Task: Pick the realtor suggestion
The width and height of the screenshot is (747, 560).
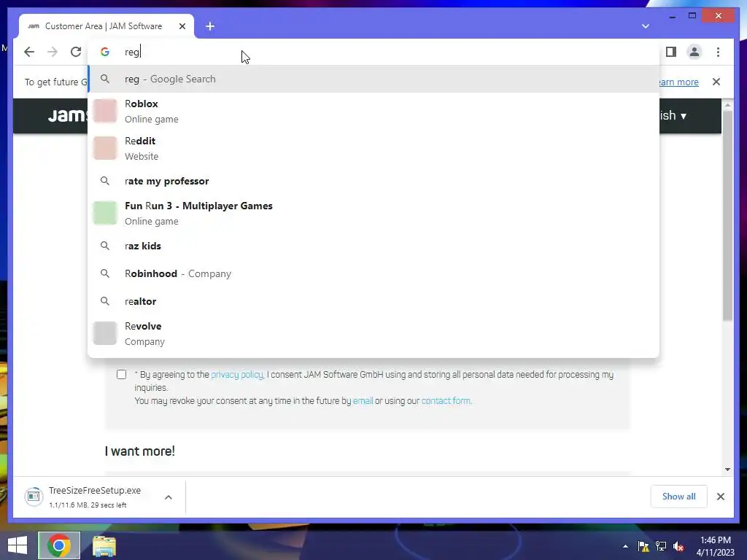Action: [374, 301]
